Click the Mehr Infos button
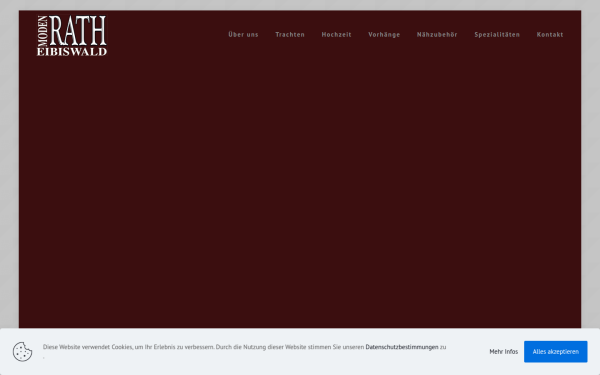Image resolution: width=600 pixels, height=375 pixels. pos(504,352)
